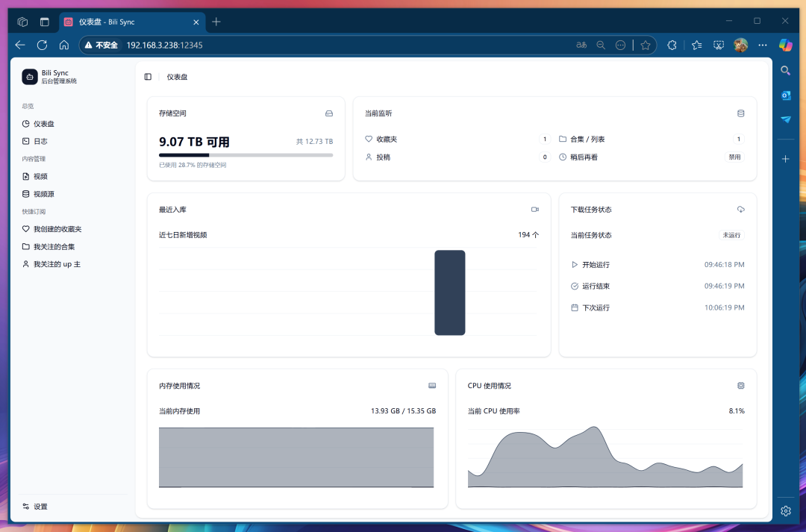Image resolution: width=806 pixels, height=532 pixels.
Task: Click the play icon next to 开始运行
Action: click(575, 265)
